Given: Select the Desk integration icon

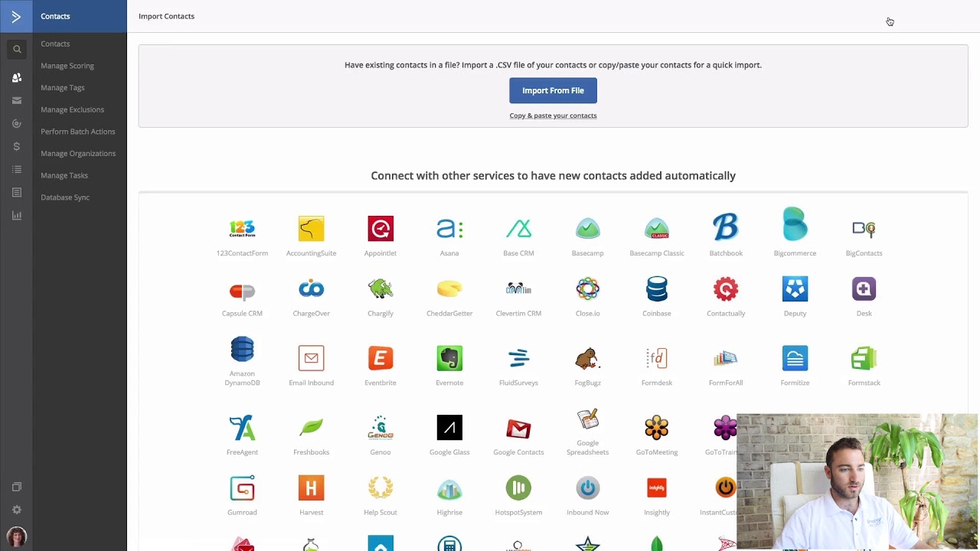Looking at the screenshot, I should tap(864, 289).
